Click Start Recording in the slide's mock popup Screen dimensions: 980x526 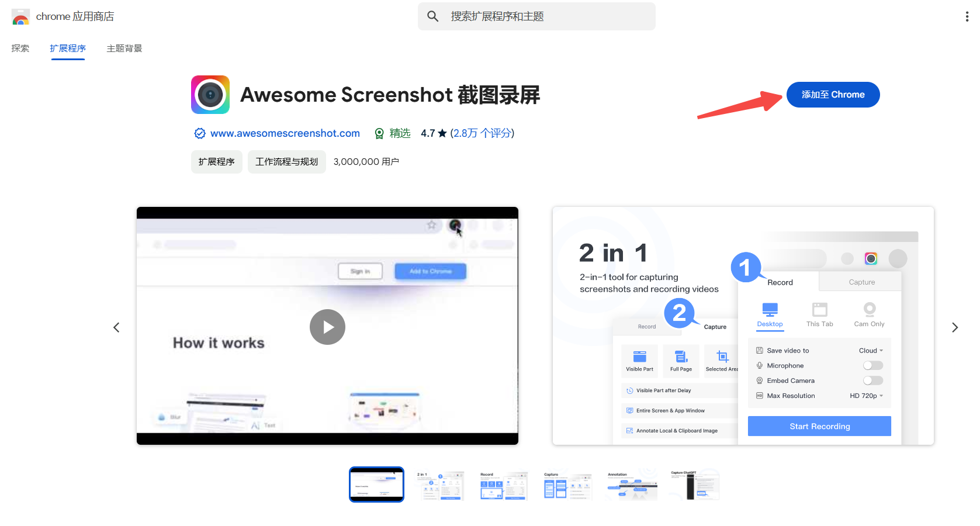819,426
